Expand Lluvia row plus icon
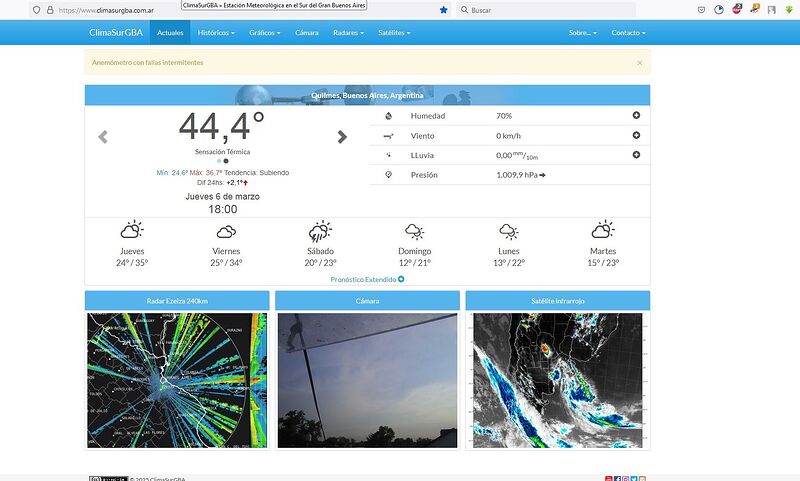This screenshot has width=800, height=481. click(636, 155)
